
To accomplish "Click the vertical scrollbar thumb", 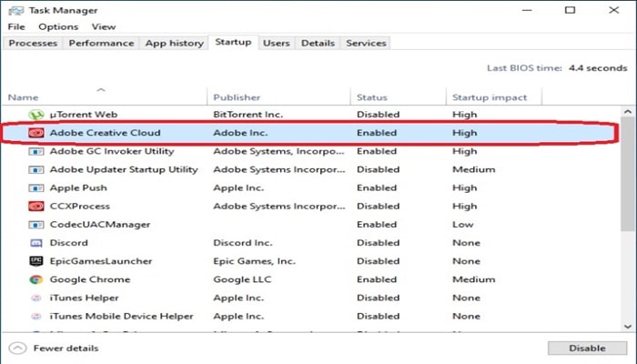I will (x=628, y=175).
